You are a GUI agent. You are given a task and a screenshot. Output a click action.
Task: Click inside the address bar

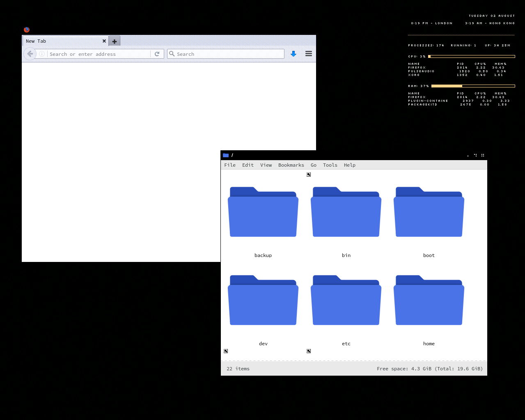click(x=99, y=54)
